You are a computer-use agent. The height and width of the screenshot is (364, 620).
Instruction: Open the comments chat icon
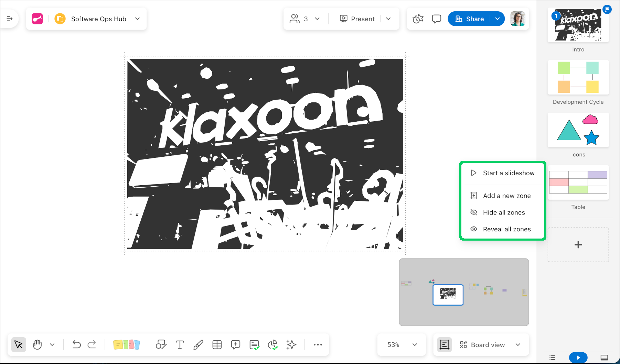(436, 19)
